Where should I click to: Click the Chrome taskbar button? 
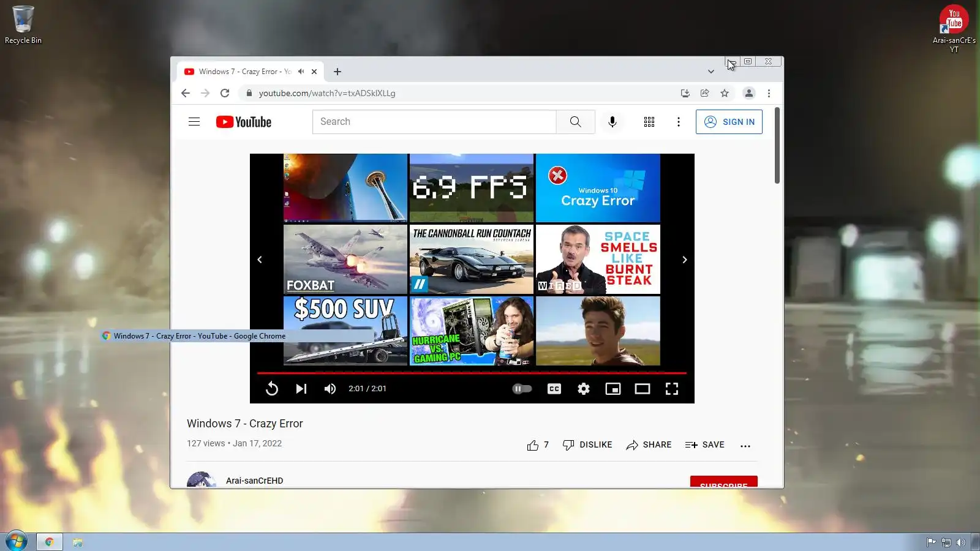pos(49,542)
